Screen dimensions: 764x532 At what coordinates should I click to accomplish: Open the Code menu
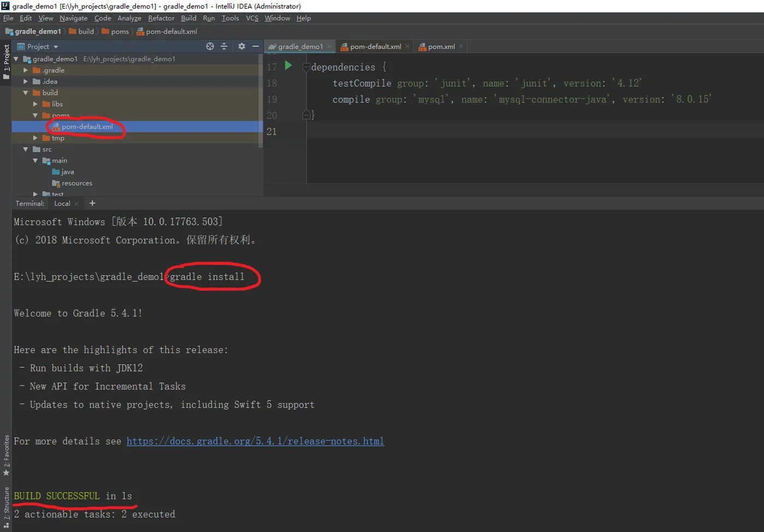click(x=103, y=18)
